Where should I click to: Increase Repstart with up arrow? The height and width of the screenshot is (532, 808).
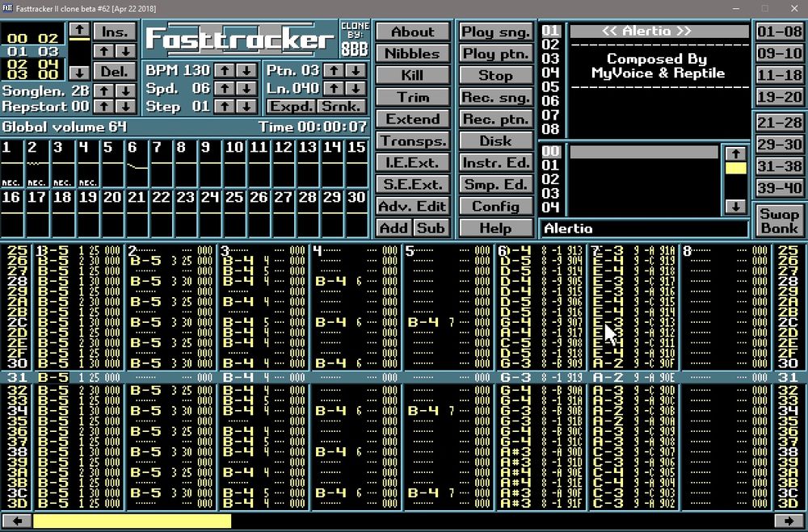click(x=103, y=107)
